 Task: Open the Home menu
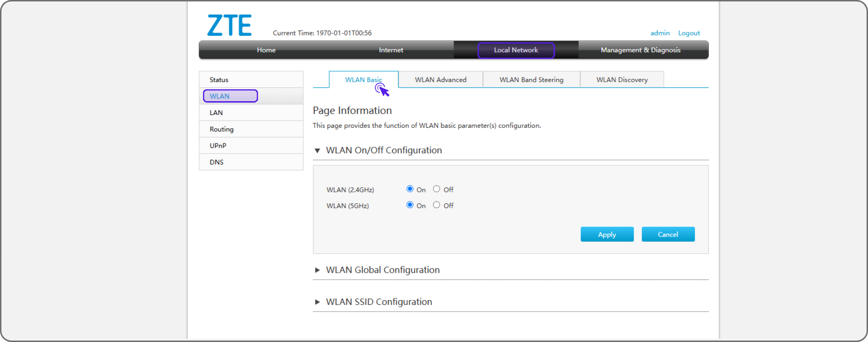pyautogui.click(x=266, y=50)
